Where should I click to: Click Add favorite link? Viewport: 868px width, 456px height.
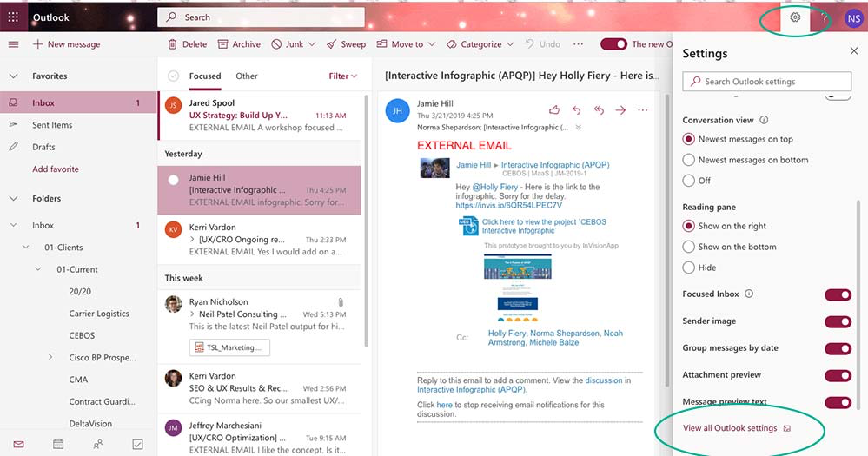click(x=56, y=169)
